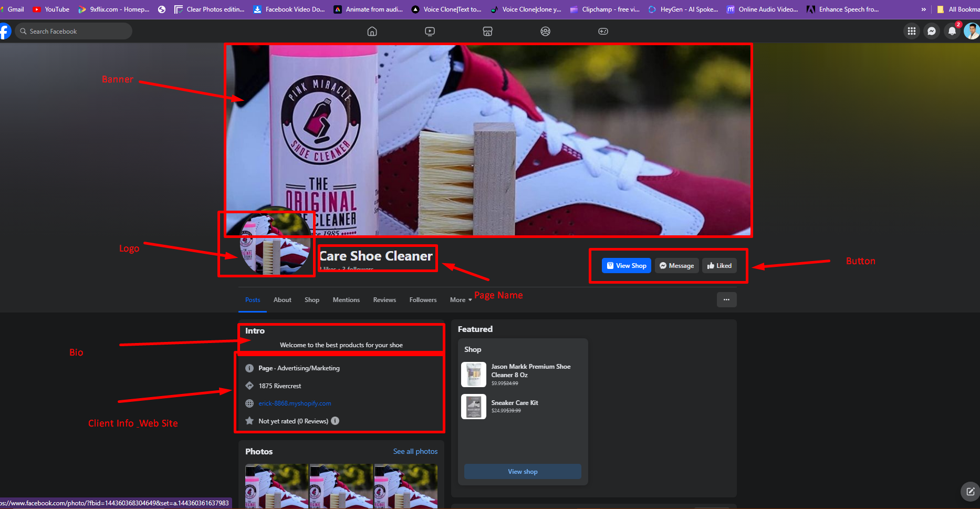The height and width of the screenshot is (509, 980).
Task: Open the page three-dots options menu
Action: coord(726,299)
